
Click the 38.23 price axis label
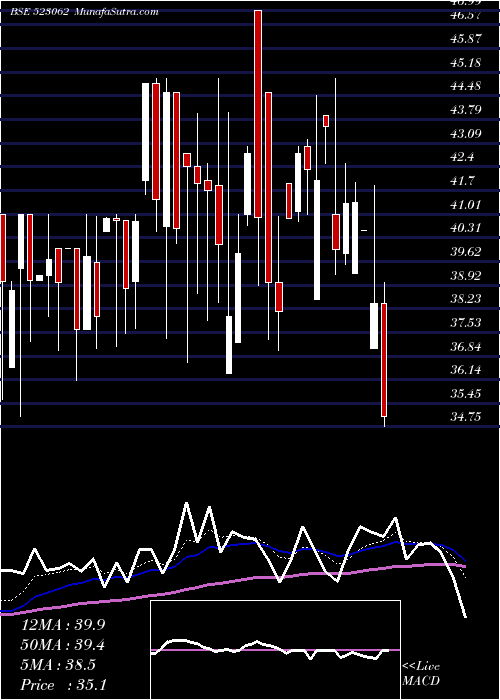pyautogui.click(x=466, y=298)
